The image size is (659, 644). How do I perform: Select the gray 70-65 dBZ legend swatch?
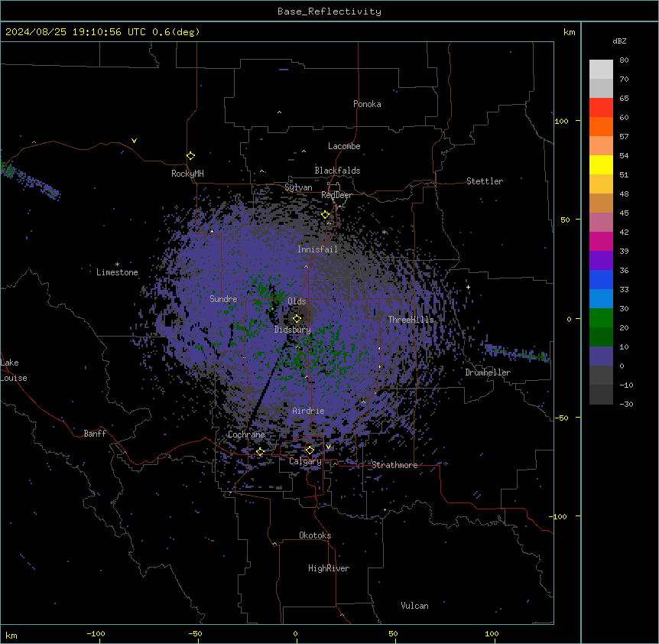point(601,88)
